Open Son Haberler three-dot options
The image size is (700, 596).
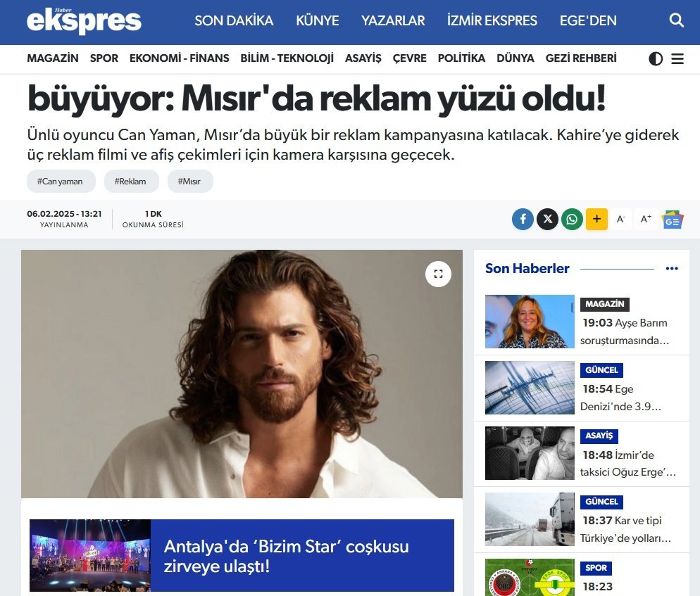tap(671, 269)
